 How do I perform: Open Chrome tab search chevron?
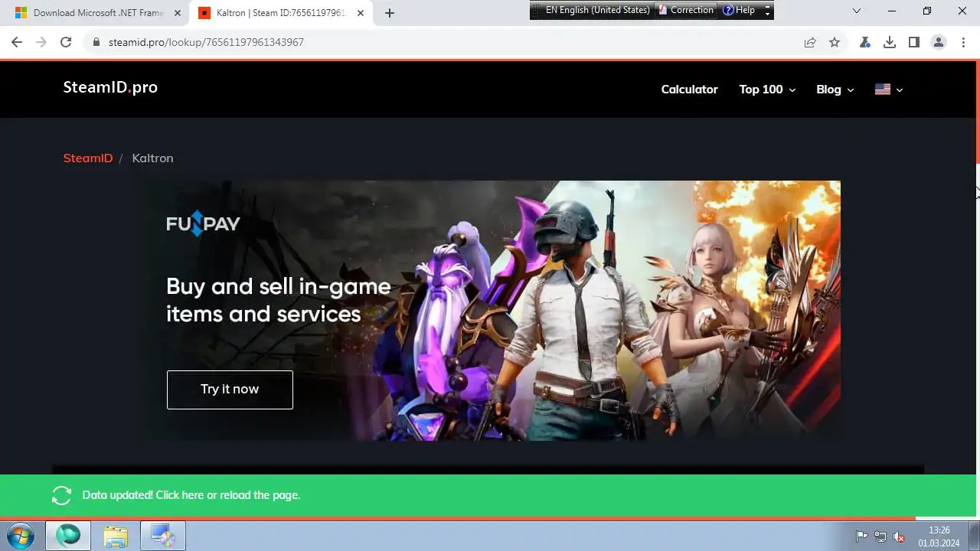857,11
